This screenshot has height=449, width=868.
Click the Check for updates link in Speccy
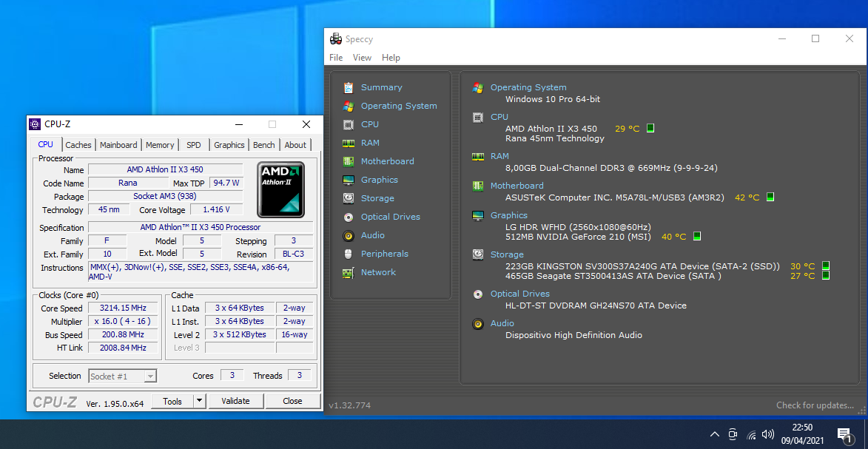[x=815, y=405]
